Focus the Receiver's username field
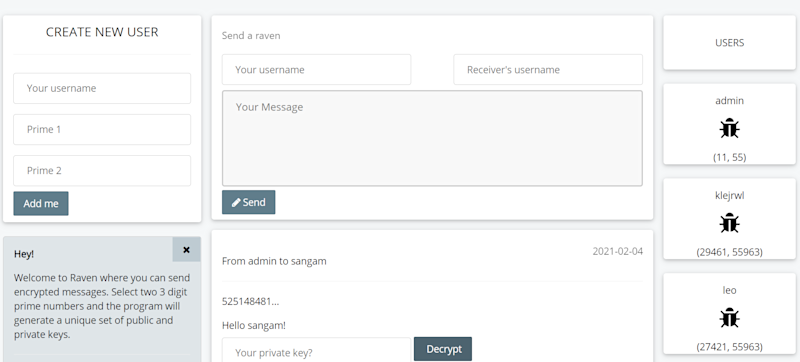This screenshot has height=362, width=800. (548, 70)
